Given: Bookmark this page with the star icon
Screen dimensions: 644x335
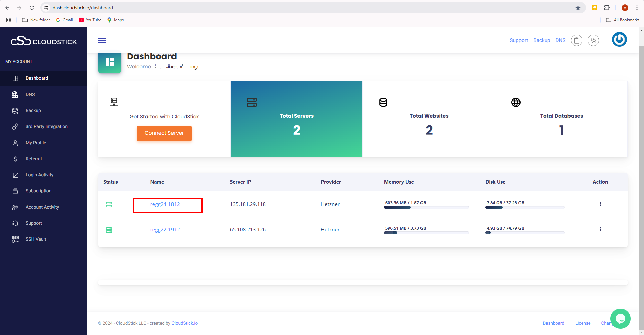Looking at the screenshot, I should (x=578, y=8).
